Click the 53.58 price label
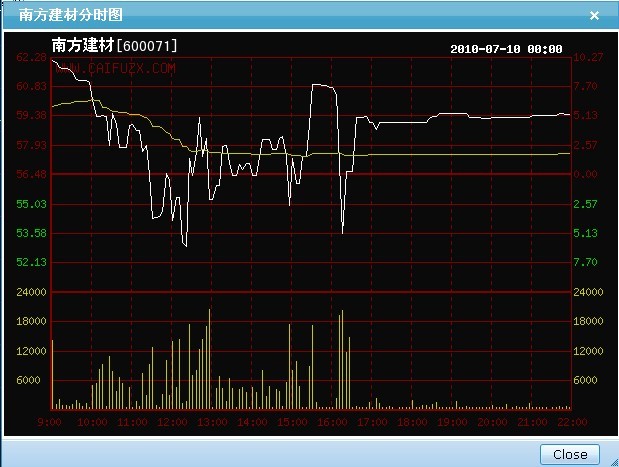This screenshot has width=619, height=467. (x=31, y=233)
